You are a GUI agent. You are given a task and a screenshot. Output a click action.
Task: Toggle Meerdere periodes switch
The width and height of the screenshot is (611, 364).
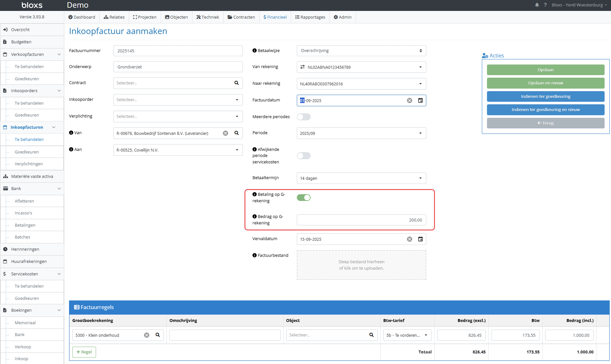pyautogui.click(x=304, y=117)
